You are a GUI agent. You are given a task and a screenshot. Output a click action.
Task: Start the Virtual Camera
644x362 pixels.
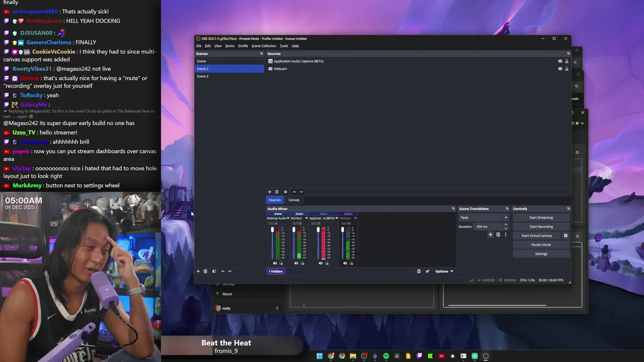(x=537, y=236)
